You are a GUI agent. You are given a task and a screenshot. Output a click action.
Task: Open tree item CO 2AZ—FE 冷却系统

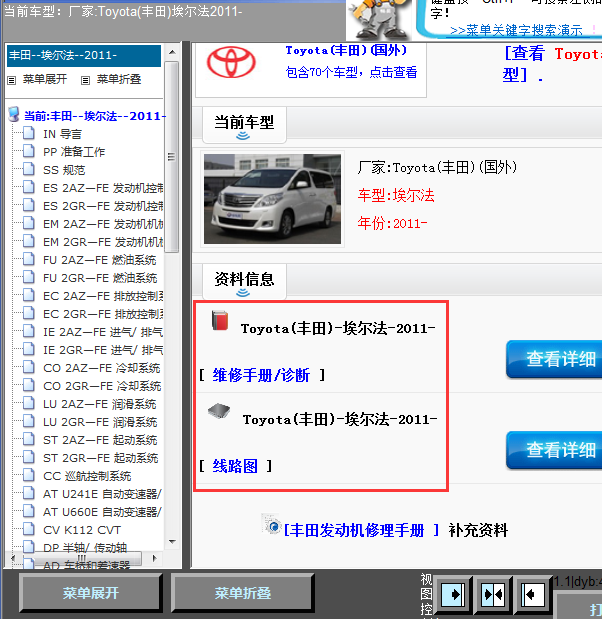click(102, 368)
